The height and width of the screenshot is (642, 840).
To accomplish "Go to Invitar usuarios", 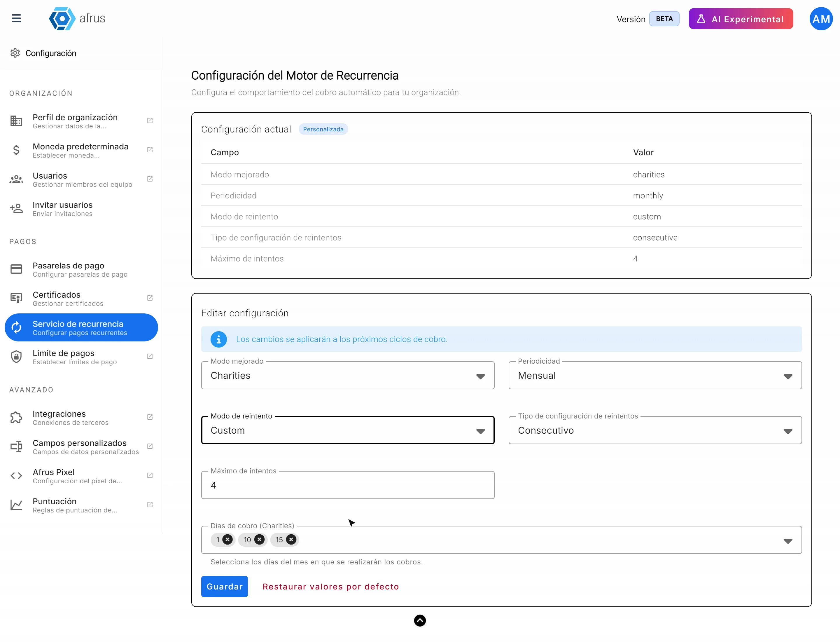I will 81,209.
